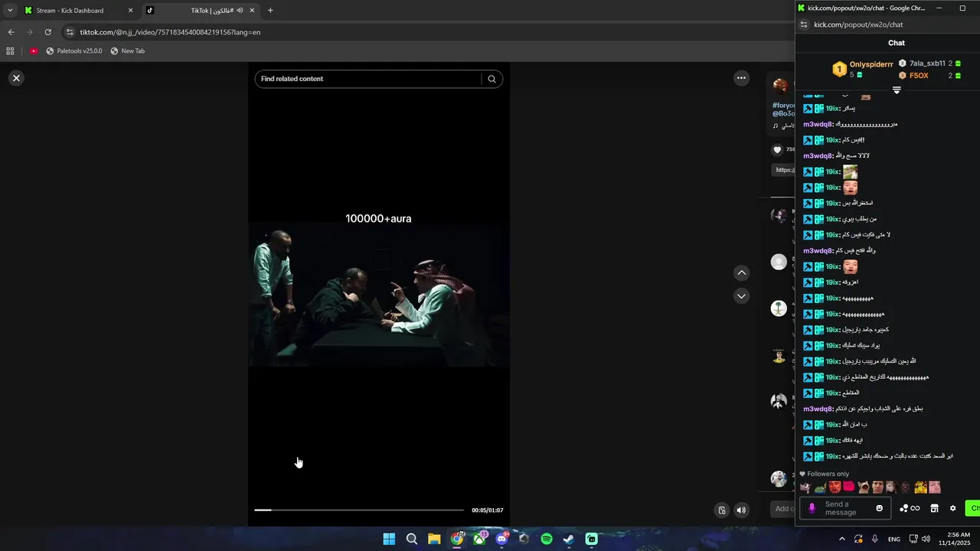Open the New Tab bookmark
Screen dimensions: 980x551
127,51
